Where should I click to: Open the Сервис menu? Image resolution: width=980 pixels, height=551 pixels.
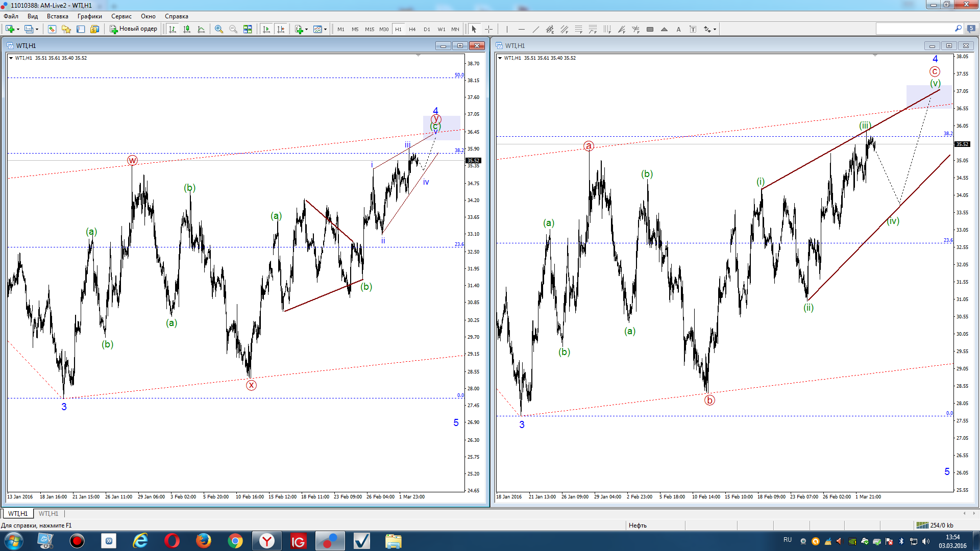click(121, 16)
